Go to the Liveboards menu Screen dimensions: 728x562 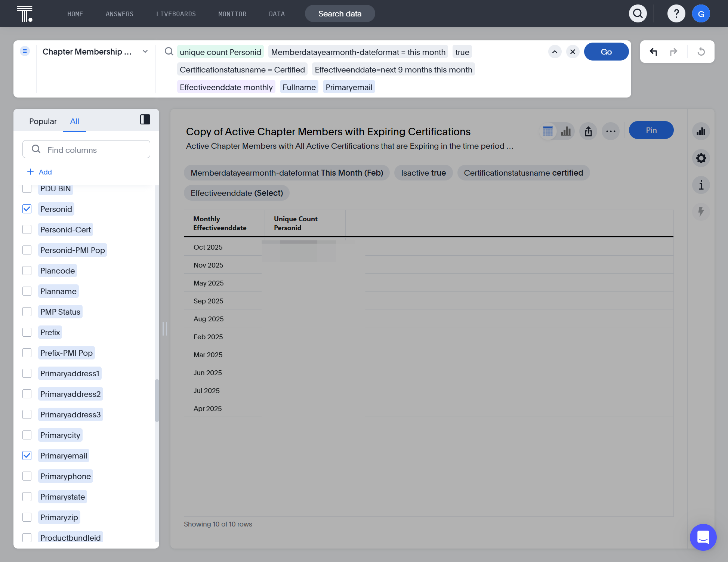click(x=176, y=14)
